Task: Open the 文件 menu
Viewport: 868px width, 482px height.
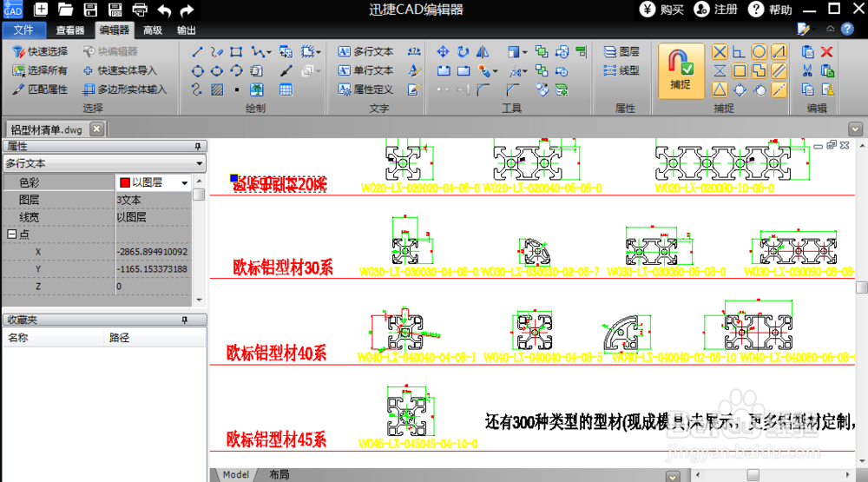Action: (x=23, y=30)
